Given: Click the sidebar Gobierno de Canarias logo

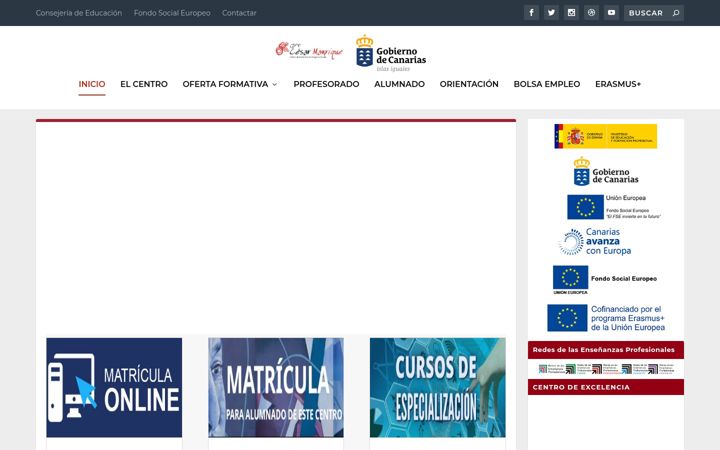Looking at the screenshot, I should [606, 172].
